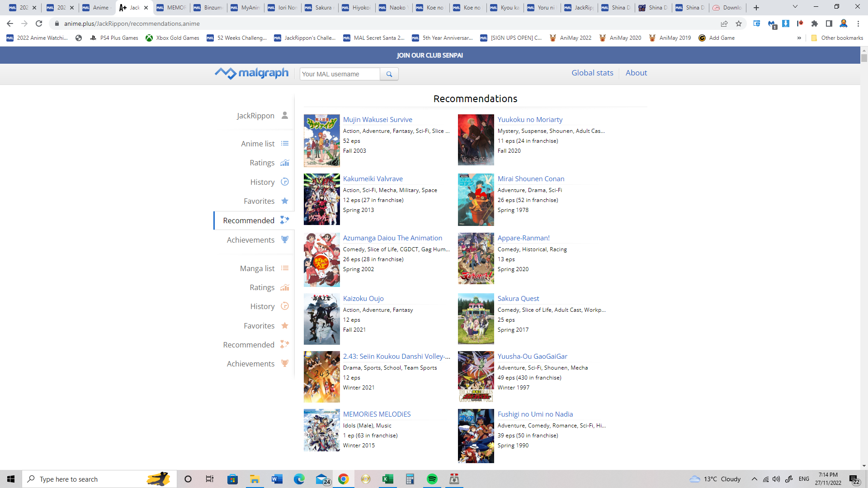Click anime History clock icon
The image size is (868, 488).
(284, 182)
